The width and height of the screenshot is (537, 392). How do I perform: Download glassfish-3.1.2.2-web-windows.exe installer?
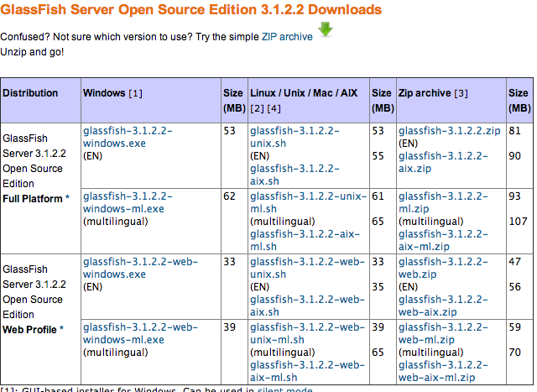[x=140, y=268]
